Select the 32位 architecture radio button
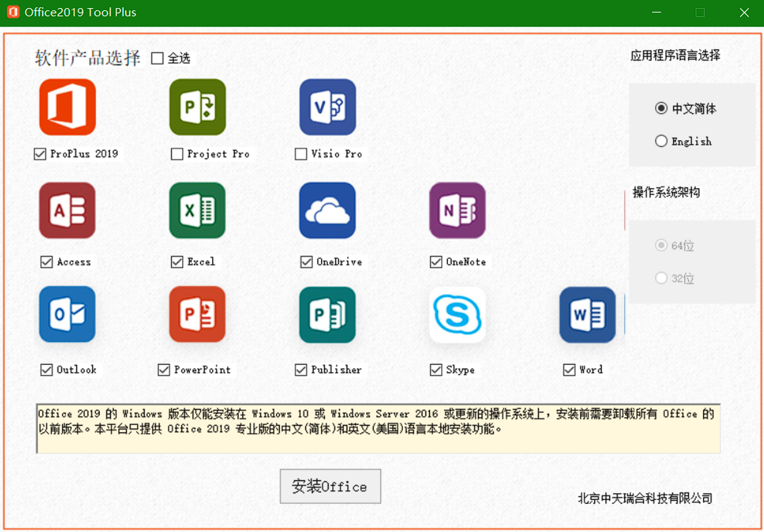Screen dimensions: 764x532 pos(661,279)
